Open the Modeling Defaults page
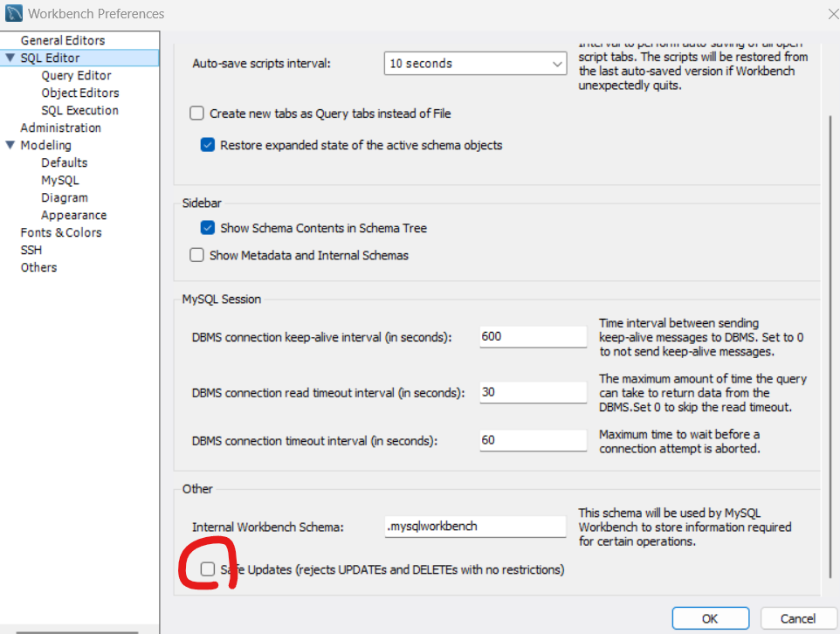This screenshot has width=840, height=634. pyautogui.click(x=65, y=162)
